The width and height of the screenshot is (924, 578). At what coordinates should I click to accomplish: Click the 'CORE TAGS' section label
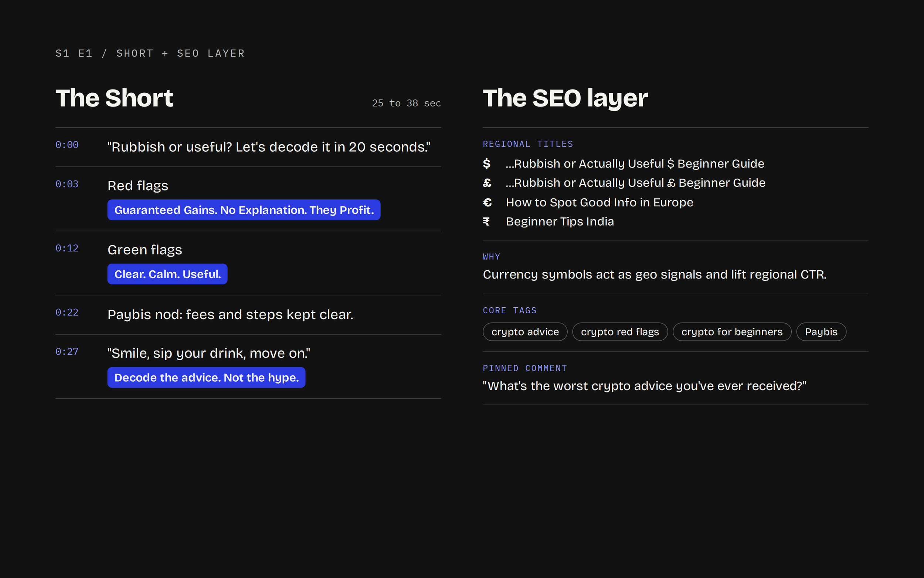coord(510,310)
